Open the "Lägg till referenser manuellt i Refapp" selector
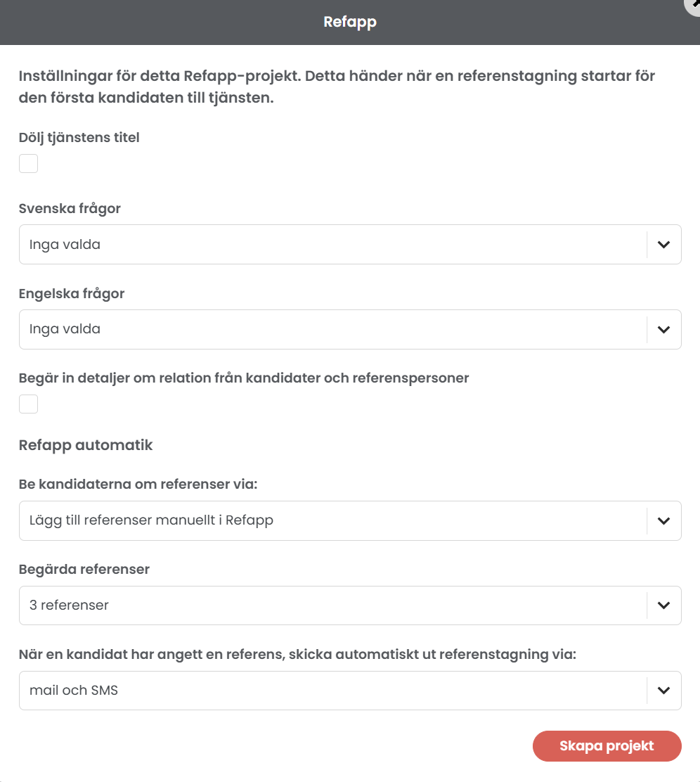 [x=332, y=521]
